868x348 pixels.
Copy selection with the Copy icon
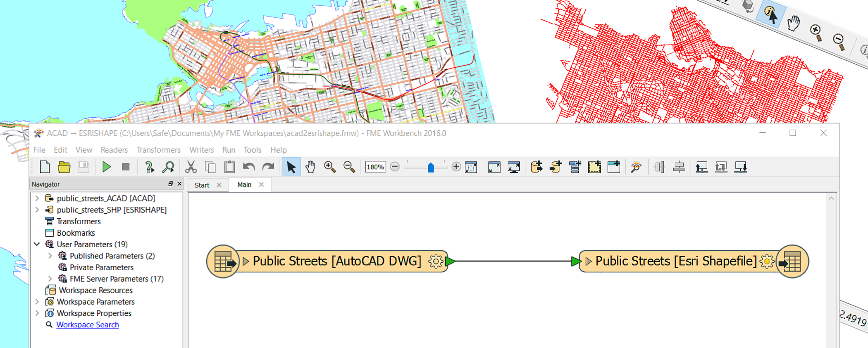210,167
